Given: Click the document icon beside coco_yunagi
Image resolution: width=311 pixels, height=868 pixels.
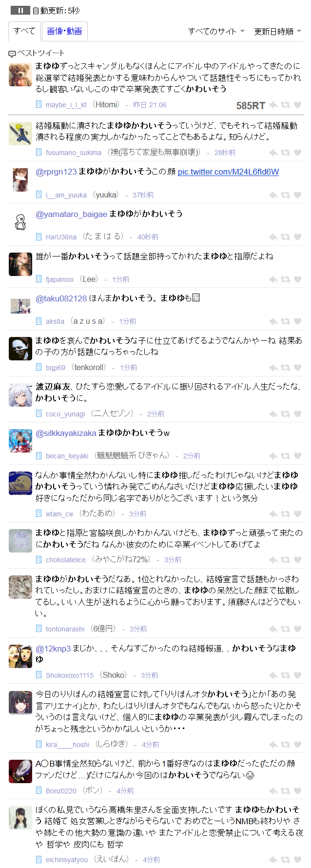Looking at the screenshot, I should click(x=39, y=414).
